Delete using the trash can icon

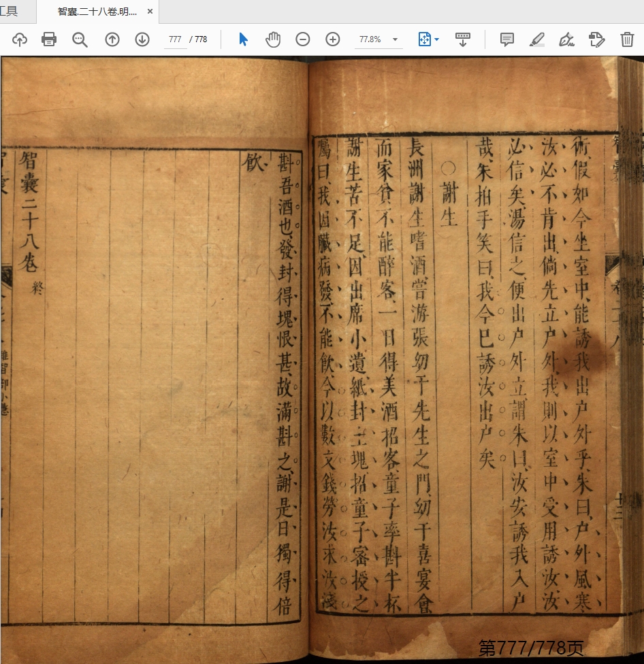(627, 39)
